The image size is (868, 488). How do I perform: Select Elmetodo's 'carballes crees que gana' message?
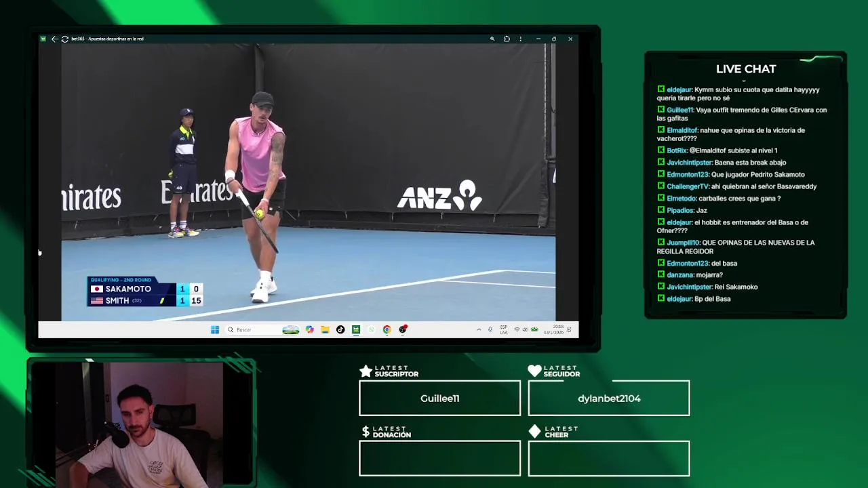click(719, 199)
